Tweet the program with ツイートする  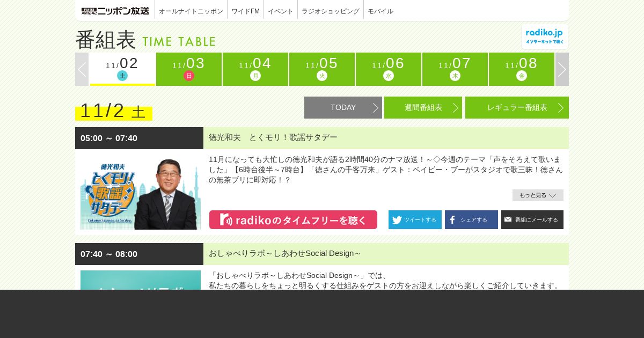[x=415, y=220]
